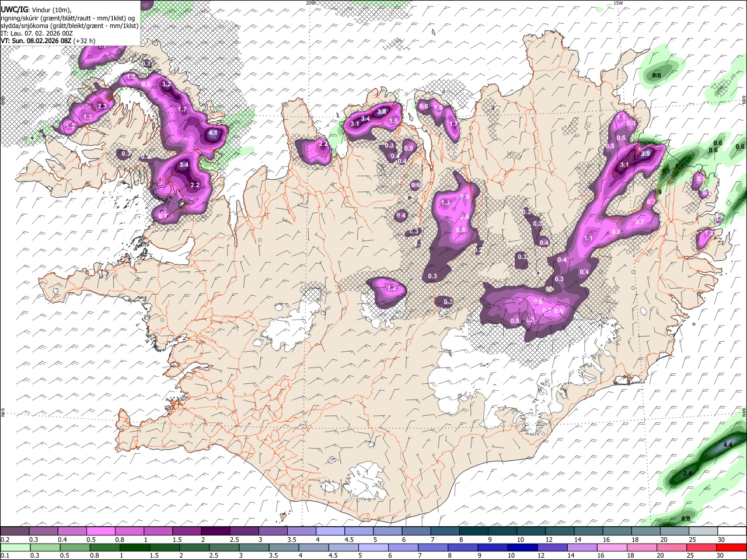Click the '4.1' snowfall value on the map
747x560 pixels.
(213, 133)
